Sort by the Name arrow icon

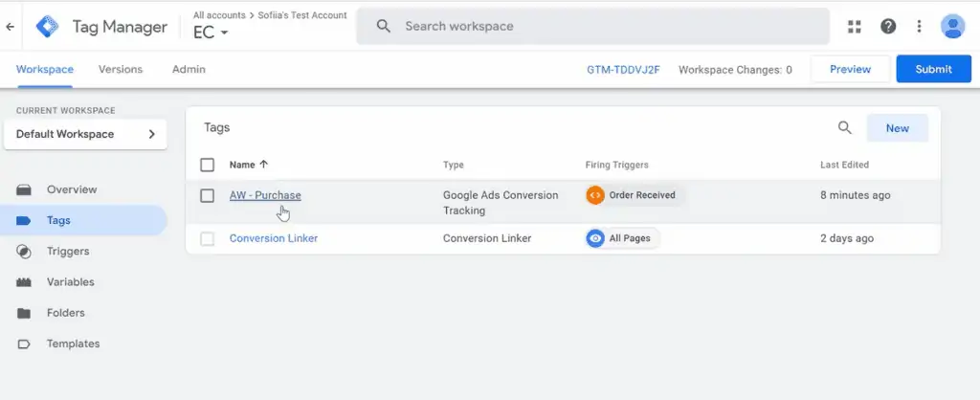point(264,165)
